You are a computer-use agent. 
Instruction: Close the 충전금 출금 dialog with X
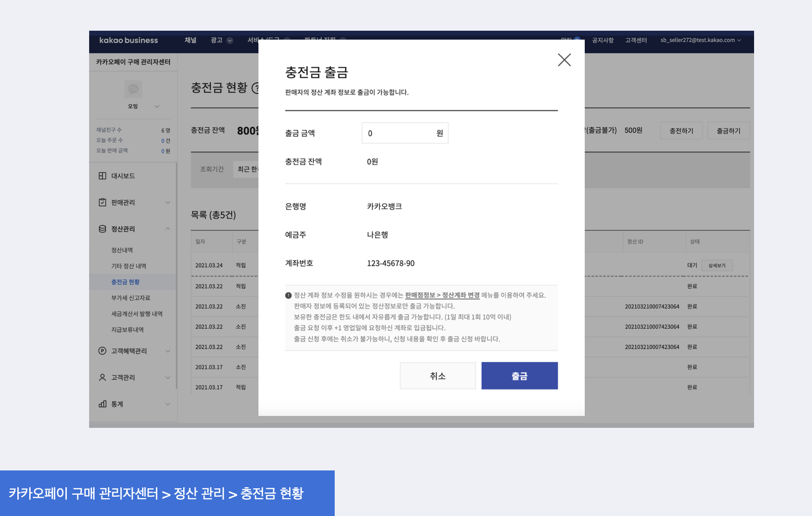coord(564,60)
